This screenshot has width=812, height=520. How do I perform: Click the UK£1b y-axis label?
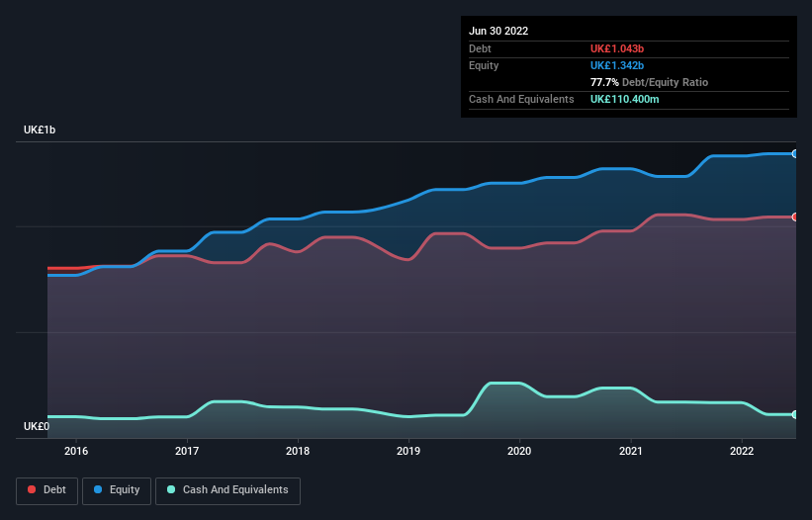[40, 130]
